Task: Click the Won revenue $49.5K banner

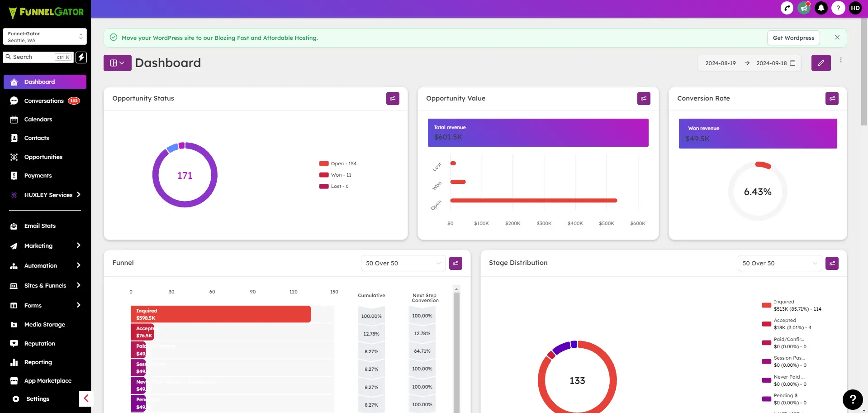Action: tap(758, 134)
